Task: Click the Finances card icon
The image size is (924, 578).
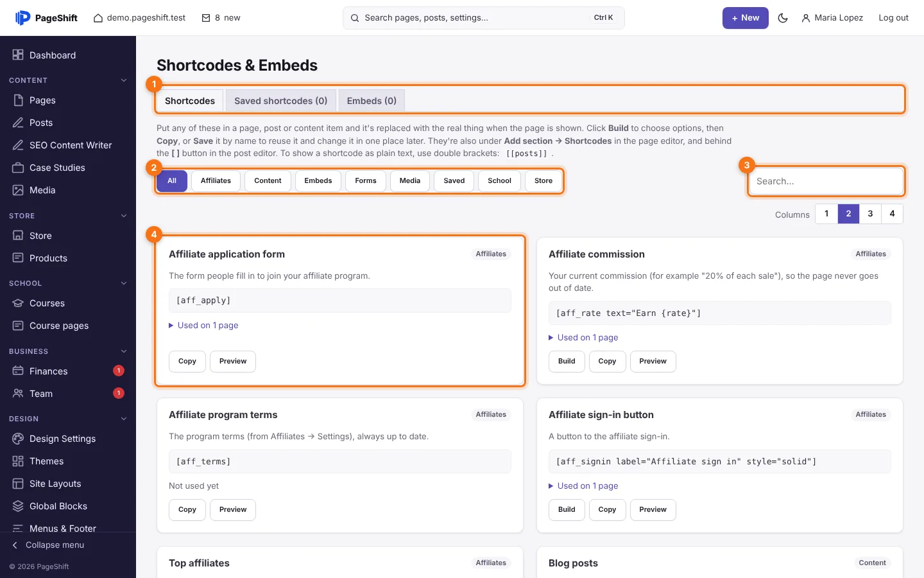Action: [18, 371]
